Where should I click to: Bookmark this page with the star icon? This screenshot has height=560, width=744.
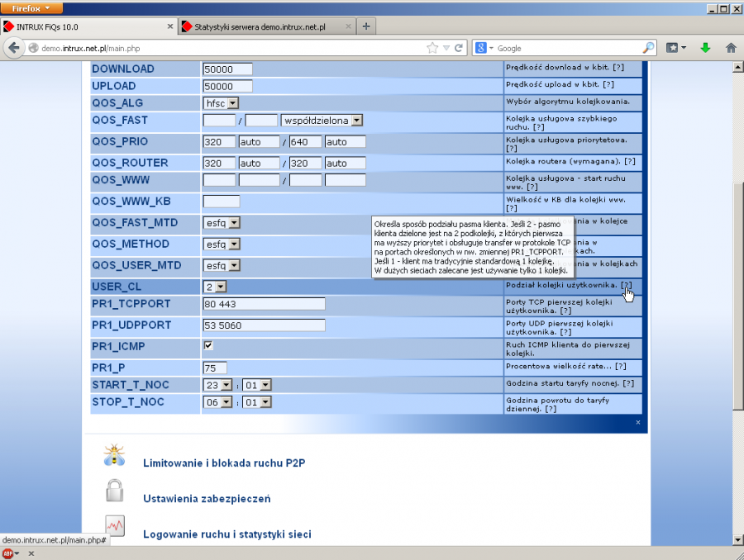tap(432, 48)
